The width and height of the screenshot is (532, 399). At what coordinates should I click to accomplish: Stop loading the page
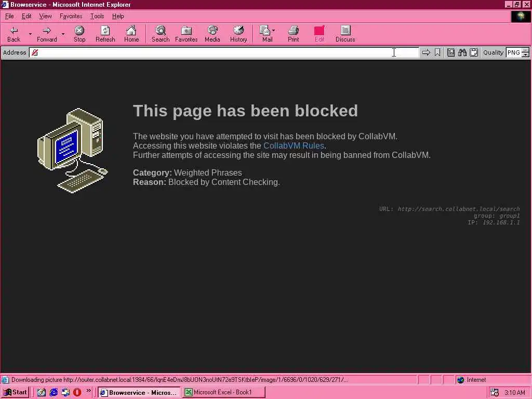point(79,34)
